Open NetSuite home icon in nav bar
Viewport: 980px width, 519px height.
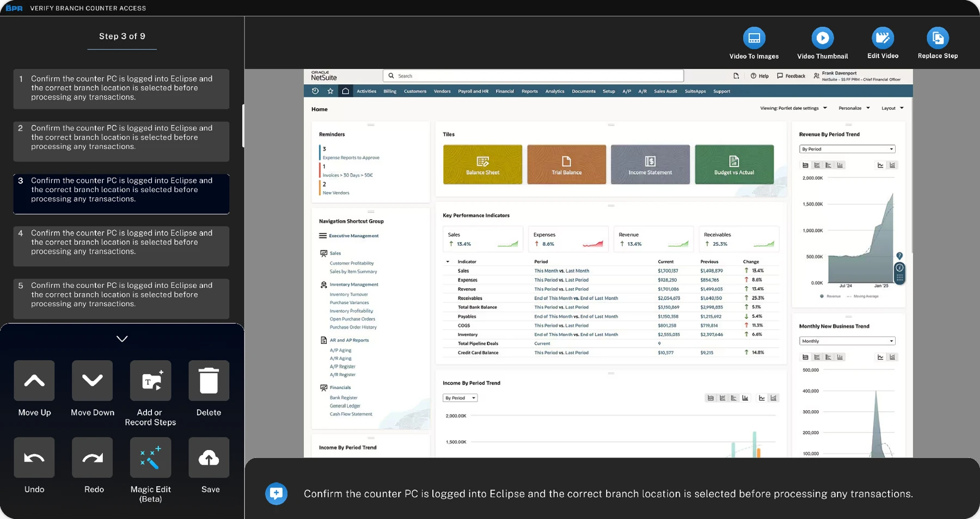345,91
